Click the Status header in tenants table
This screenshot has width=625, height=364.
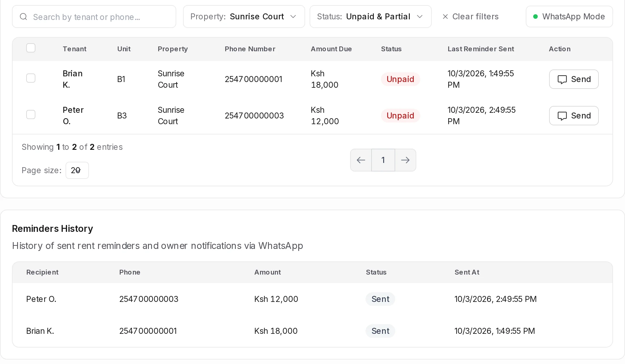[x=391, y=49]
